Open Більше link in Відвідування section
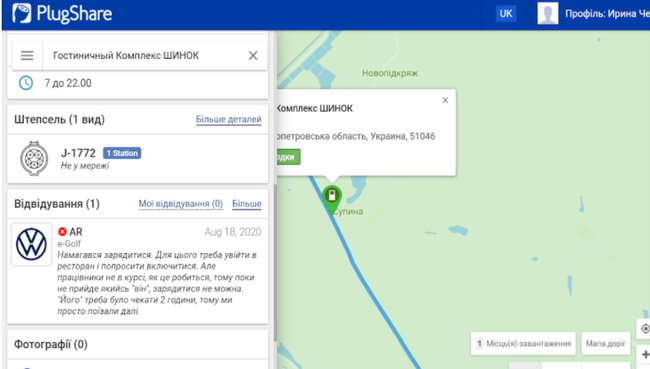The width and height of the screenshot is (650, 369). 247,204
